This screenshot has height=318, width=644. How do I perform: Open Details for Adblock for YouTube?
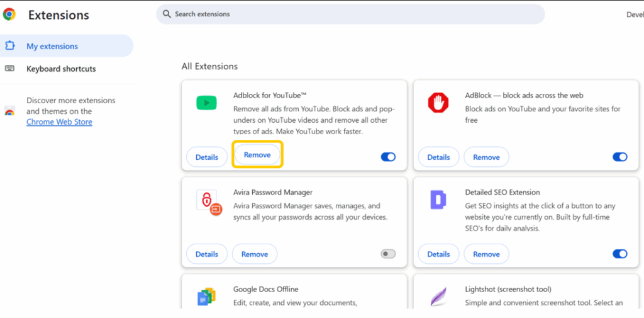(206, 157)
